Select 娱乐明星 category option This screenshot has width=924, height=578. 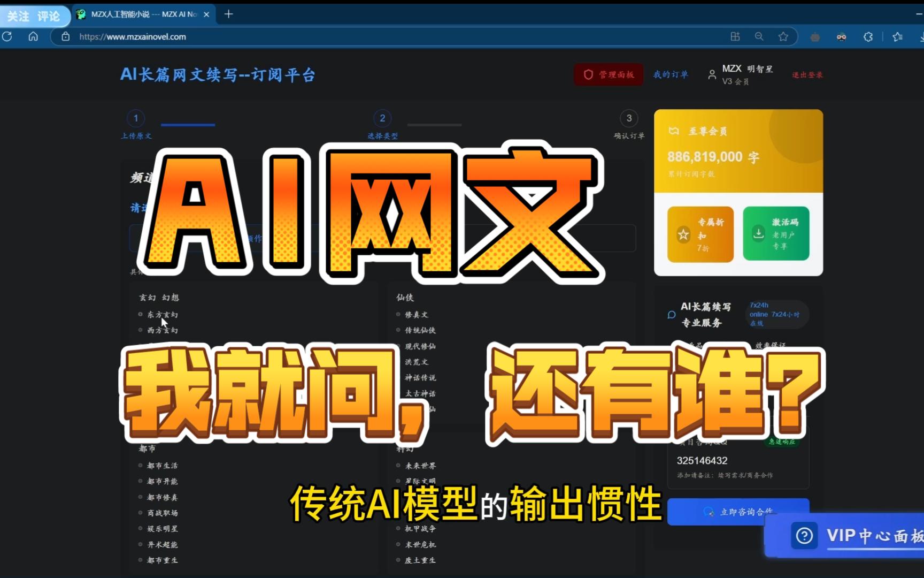point(158,529)
